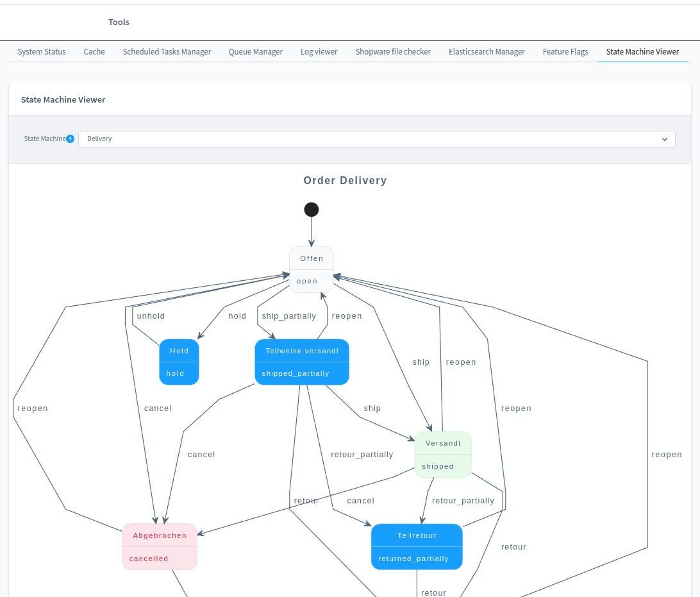The height and width of the screenshot is (597, 700).
Task: Click the Tools menu heading
Action: pyautogui.click(x=119, y=22)
